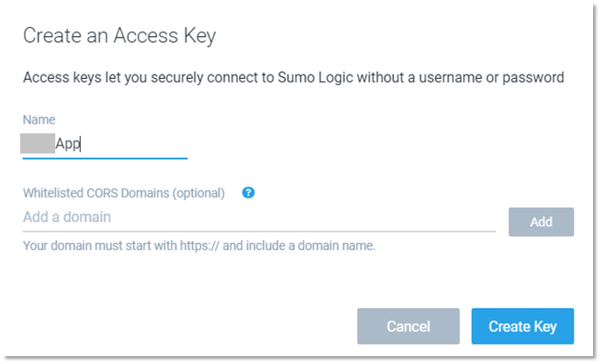The width and height of the screenshot is (601, 364).
Task: Click the domain https requirement hint text
Action: (x=199, y=246)
